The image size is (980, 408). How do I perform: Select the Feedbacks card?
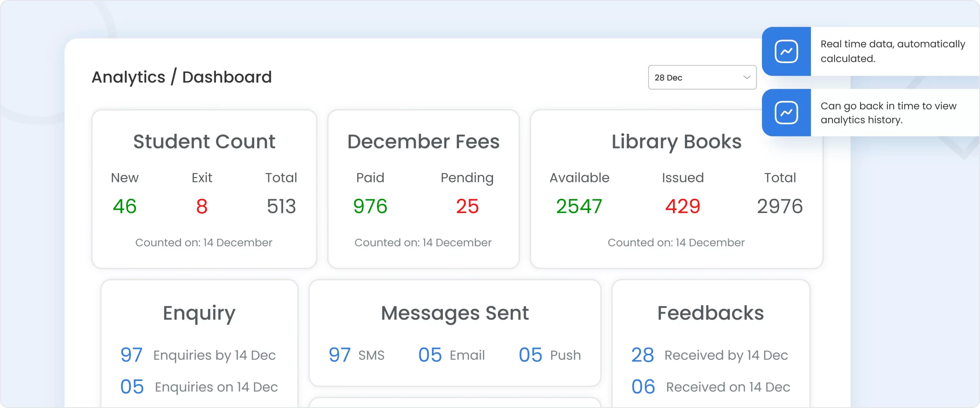pyautogui.click(x=710, y=340)
